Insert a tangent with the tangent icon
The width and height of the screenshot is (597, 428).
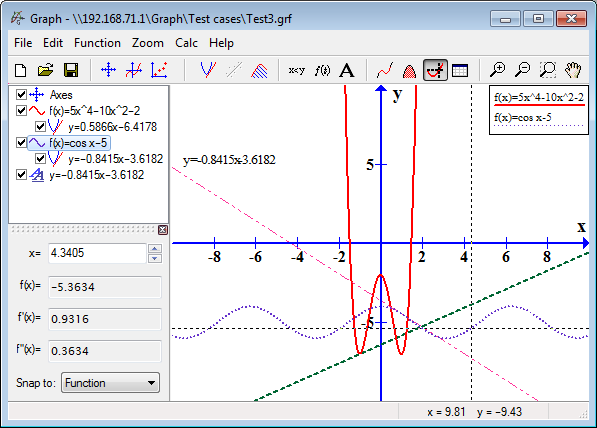coord(134,70)
